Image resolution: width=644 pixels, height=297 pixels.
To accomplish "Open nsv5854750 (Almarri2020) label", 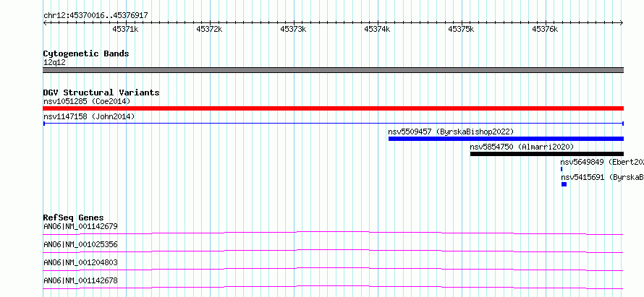I will pyautogui.click(x=522, y=147).
